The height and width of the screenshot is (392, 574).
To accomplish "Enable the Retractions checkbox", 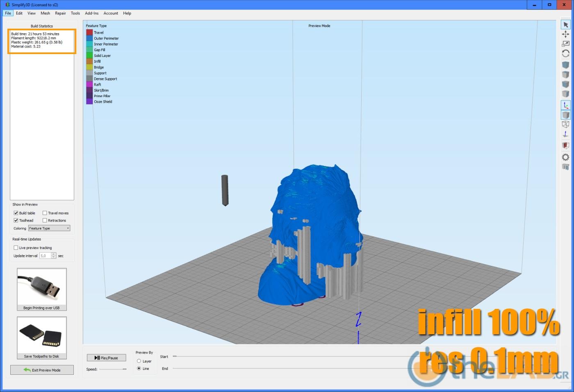I will tap(45, 220).
